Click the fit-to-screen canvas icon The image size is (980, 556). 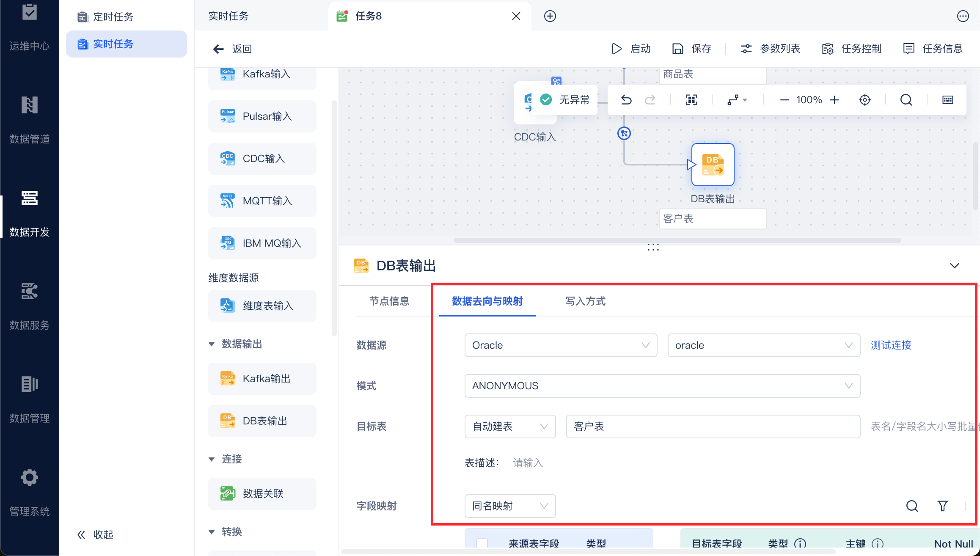(691, 100)
